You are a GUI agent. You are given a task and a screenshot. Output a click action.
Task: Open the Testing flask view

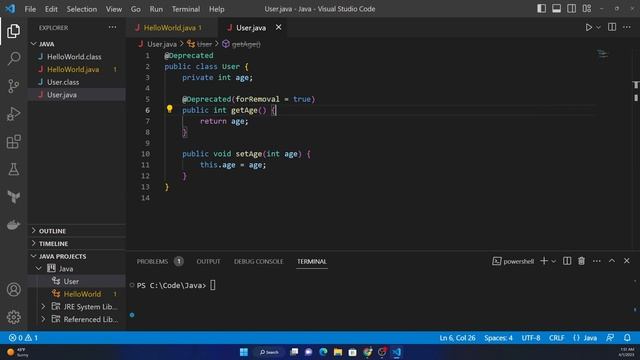[13, 169]
